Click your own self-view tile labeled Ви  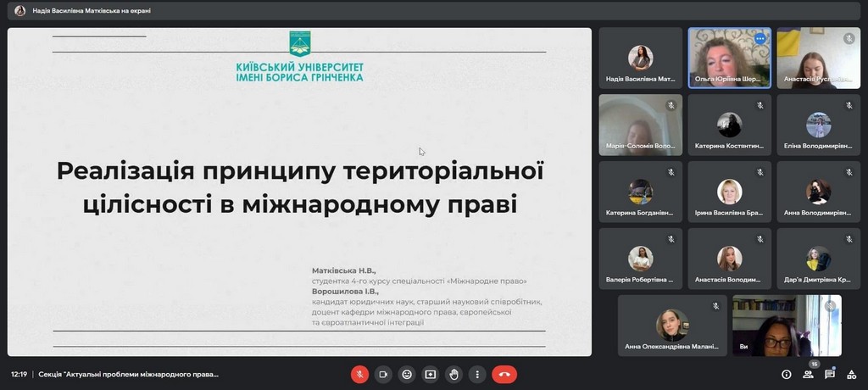(787, 326)
